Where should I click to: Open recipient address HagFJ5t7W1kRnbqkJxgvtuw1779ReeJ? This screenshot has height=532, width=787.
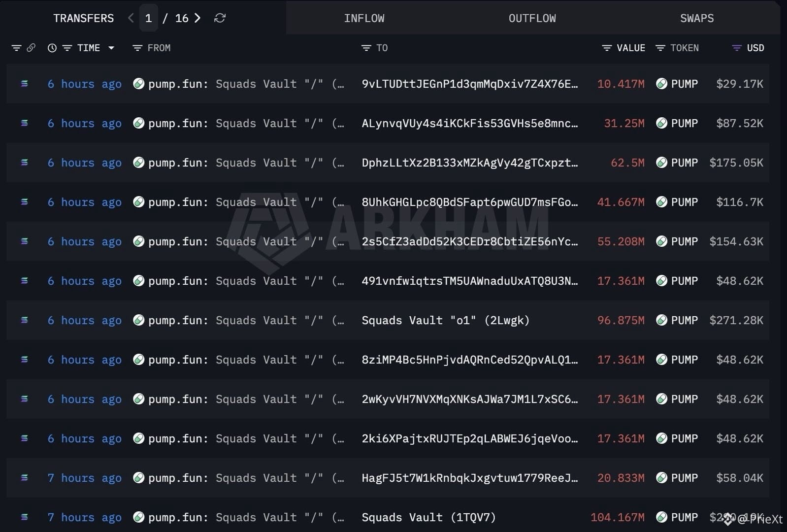pos(470,478)
